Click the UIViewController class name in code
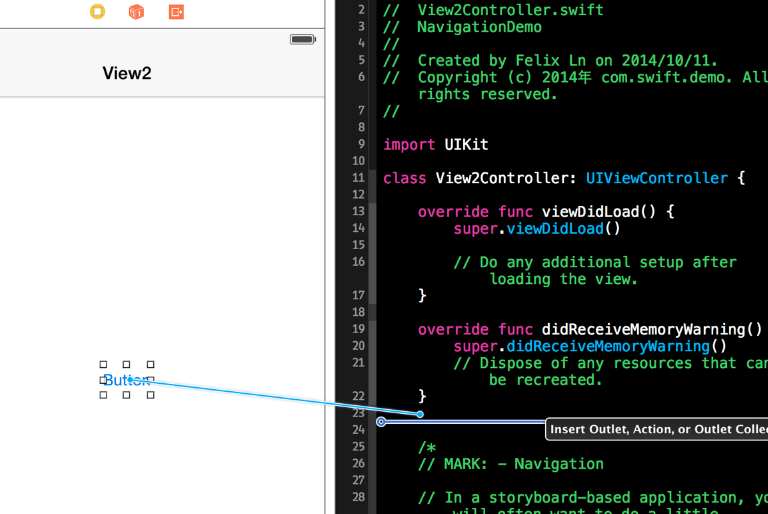This screenshot has height=514, width=768. click(x=657, y=178)
